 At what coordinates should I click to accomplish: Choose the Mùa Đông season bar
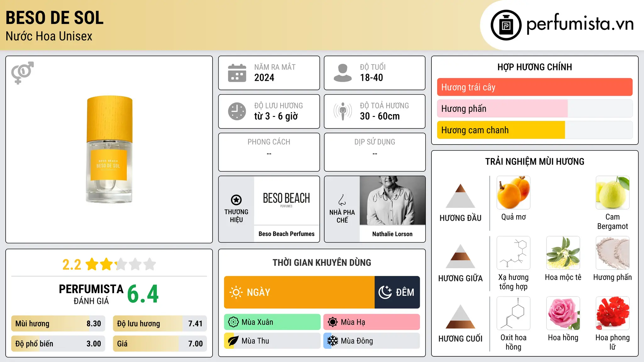(372, 341)
